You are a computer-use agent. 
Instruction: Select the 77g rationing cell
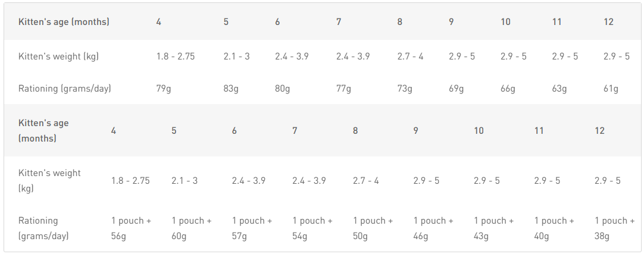coord(344,89)
